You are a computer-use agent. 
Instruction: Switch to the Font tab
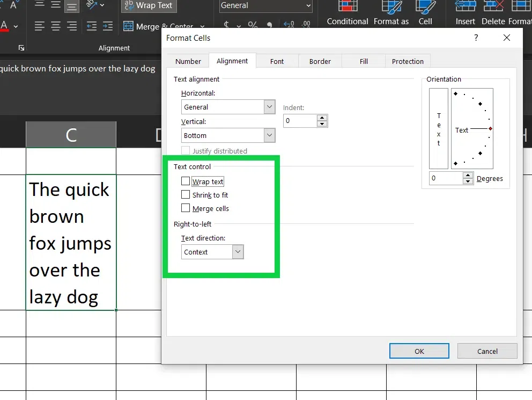pyautogui.click(x=277, y=61)
